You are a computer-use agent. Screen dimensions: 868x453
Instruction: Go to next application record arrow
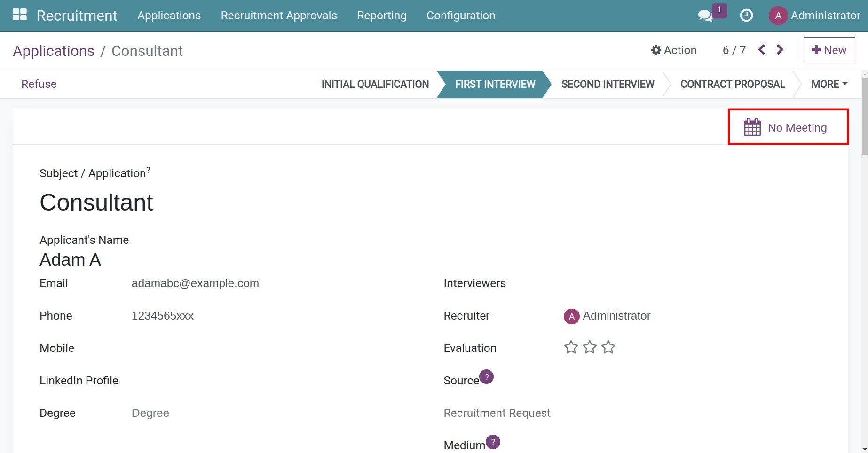(780, 50)
